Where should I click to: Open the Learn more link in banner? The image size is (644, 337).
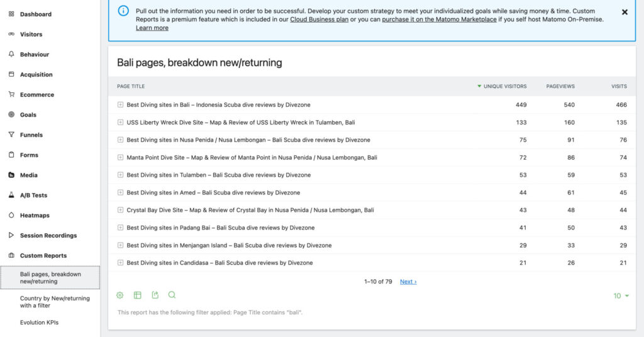click(152, 28)
